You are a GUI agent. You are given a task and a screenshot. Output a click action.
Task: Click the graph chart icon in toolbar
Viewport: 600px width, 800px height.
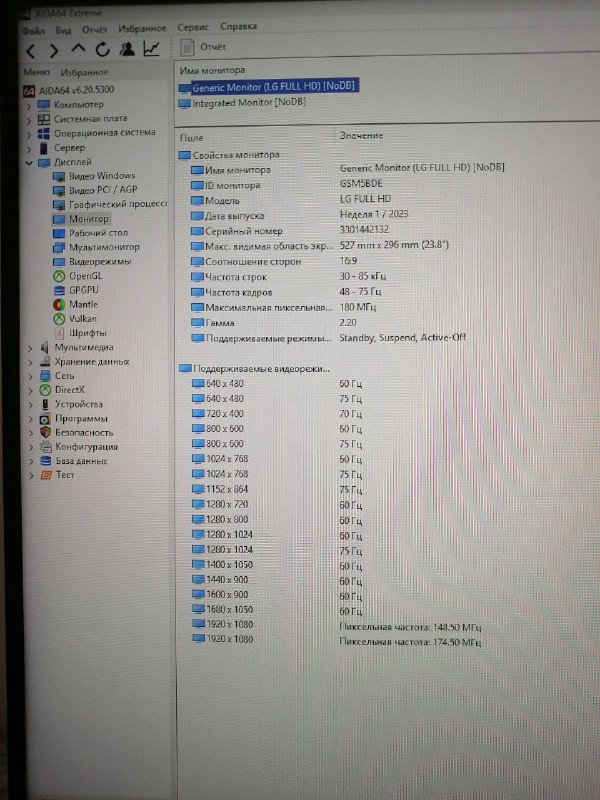tap(151, 49)
